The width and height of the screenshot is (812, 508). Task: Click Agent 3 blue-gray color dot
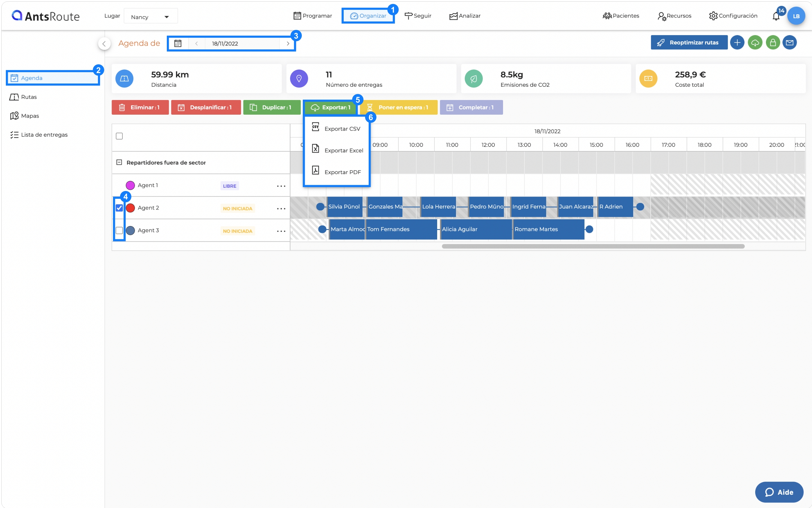click(130, 230)
